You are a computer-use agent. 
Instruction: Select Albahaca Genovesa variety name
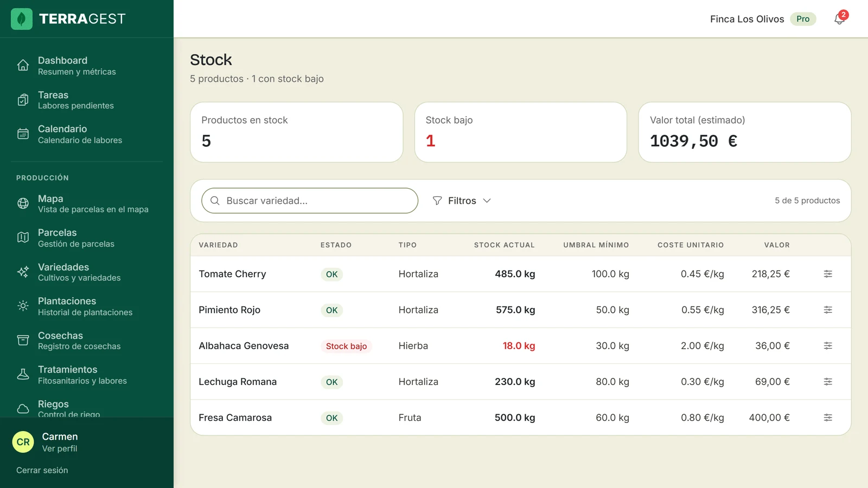[244, 345]
